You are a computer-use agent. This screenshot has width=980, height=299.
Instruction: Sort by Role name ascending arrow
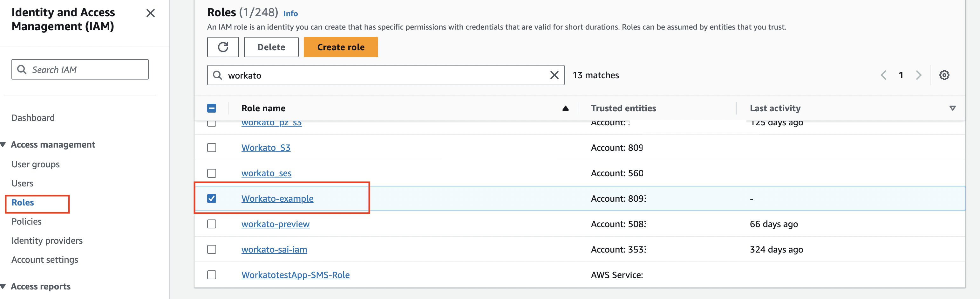(565, 108)
